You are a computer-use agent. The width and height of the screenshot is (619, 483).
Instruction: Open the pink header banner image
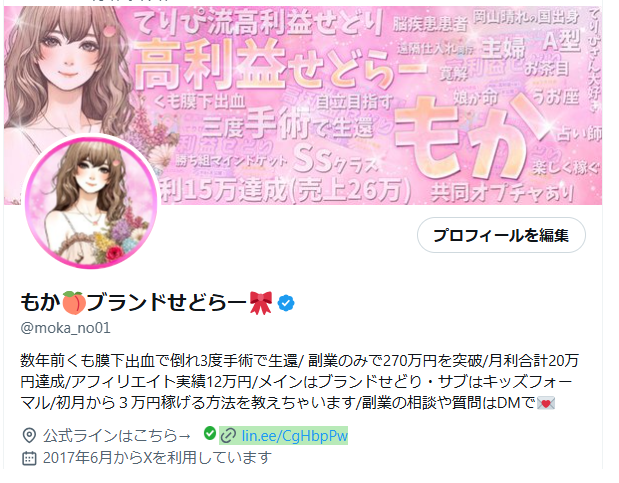point(303,105)
